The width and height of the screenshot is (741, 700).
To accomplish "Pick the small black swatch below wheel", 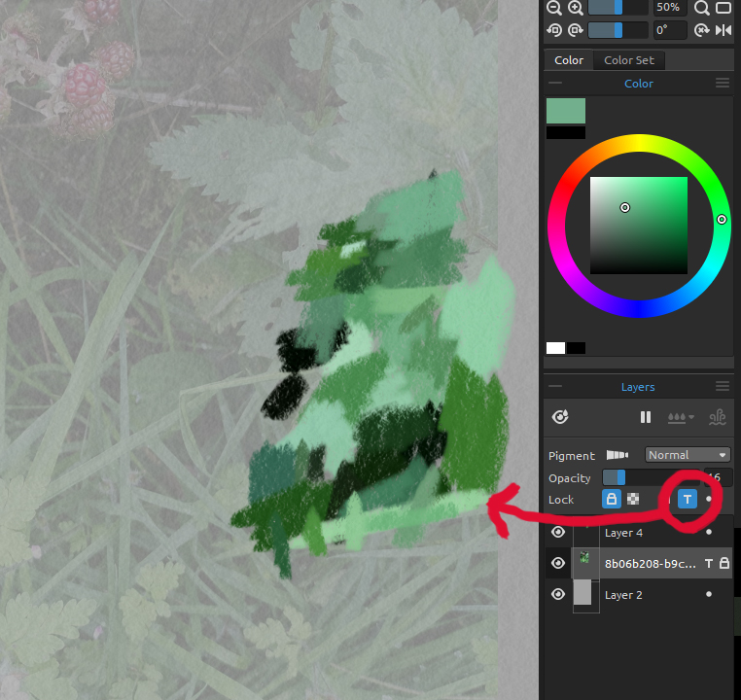I will pos(576,348).
